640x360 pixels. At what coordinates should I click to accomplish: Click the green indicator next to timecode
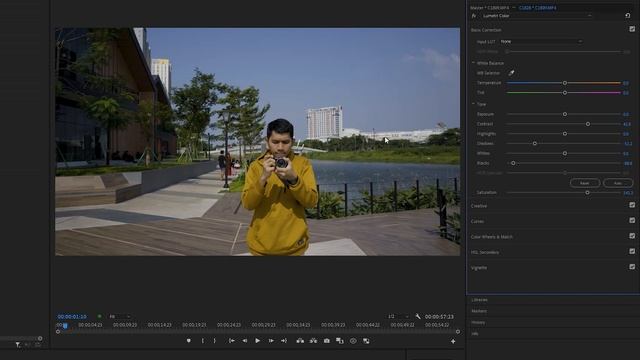pyautogui.click(x=99, y=316)
